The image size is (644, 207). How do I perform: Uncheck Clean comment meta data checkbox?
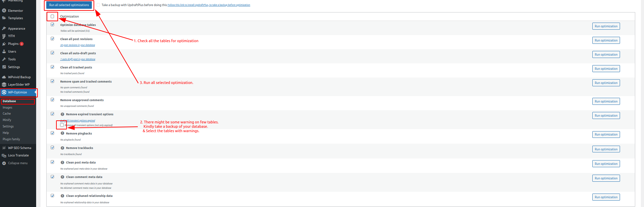point(52,177)
